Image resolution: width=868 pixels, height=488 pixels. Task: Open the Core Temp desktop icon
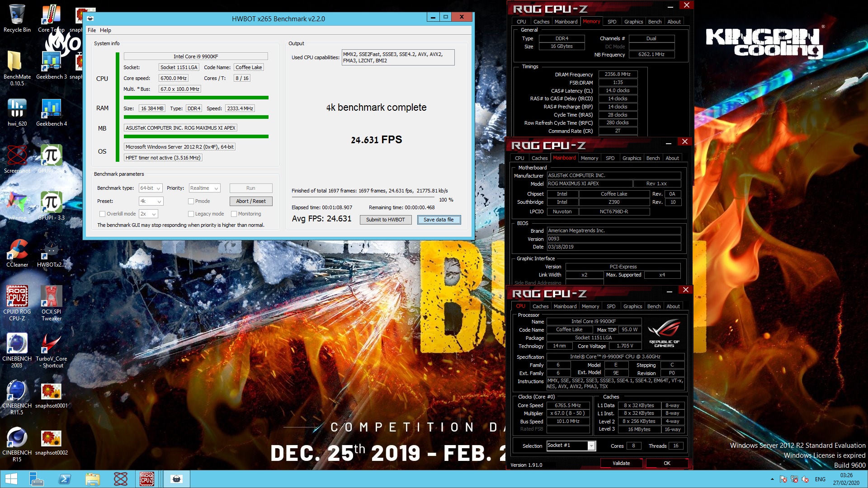(51, 18)
